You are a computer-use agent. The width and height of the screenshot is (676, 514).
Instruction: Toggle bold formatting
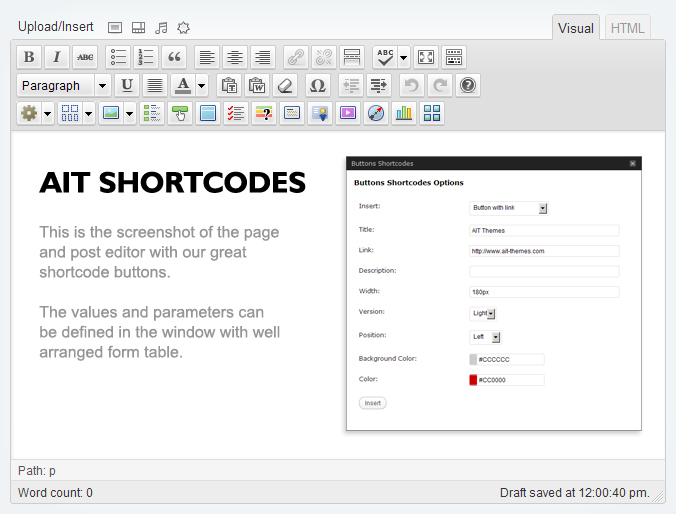[x=29, y=57]
